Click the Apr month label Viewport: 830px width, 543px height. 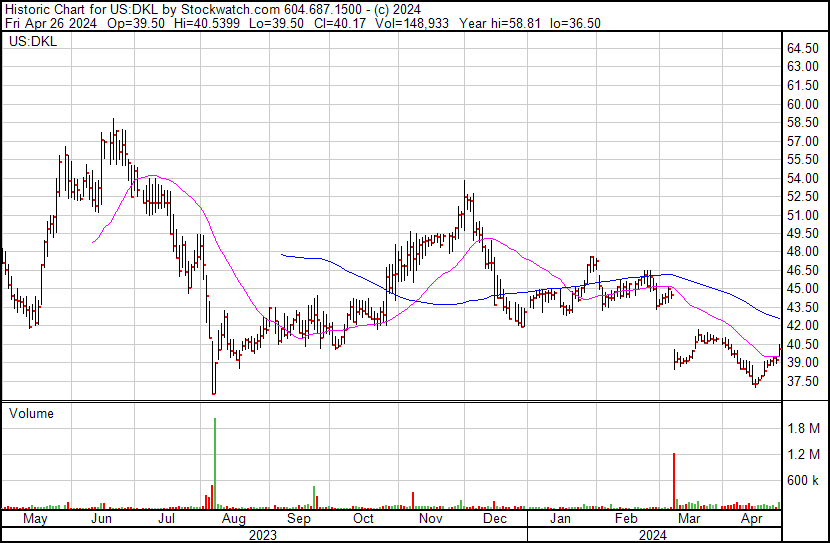pos(752,519)
